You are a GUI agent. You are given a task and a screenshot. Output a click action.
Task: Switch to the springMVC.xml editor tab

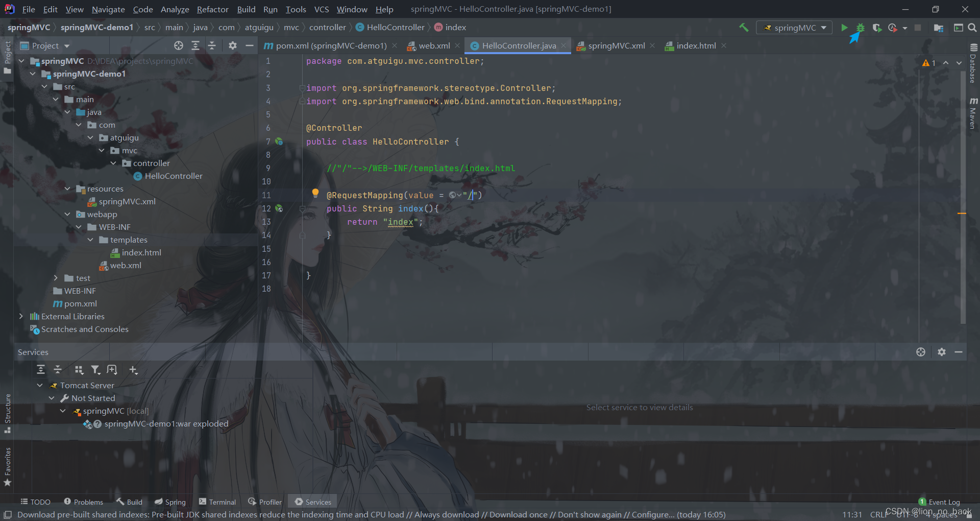tap(616, 45)
